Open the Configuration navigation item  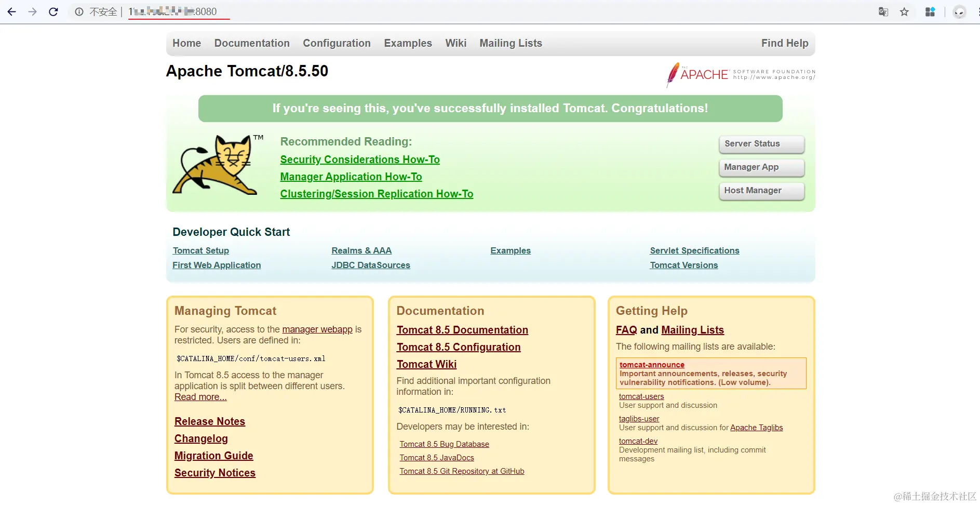(x=337, y=43)
